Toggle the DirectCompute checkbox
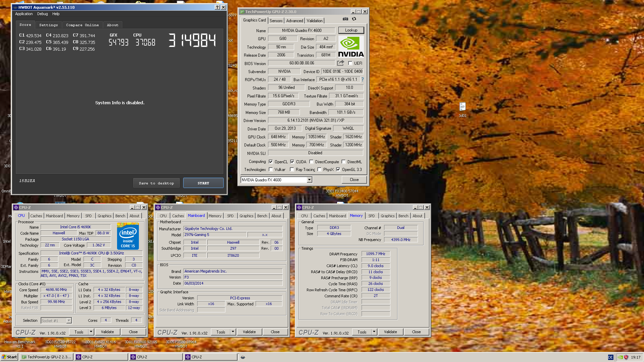The height and width of the screenshot is (362, 644). pos(311,162)
